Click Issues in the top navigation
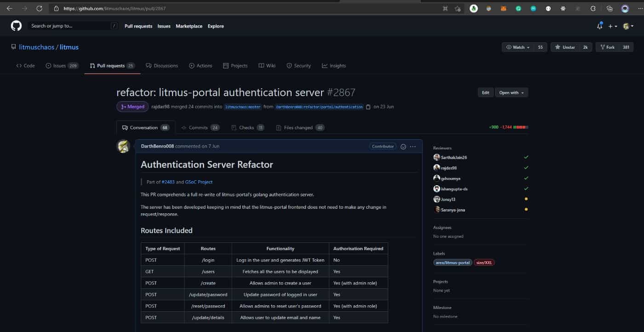Viewport: 644px width, 332px height. [x=164, y=26]
